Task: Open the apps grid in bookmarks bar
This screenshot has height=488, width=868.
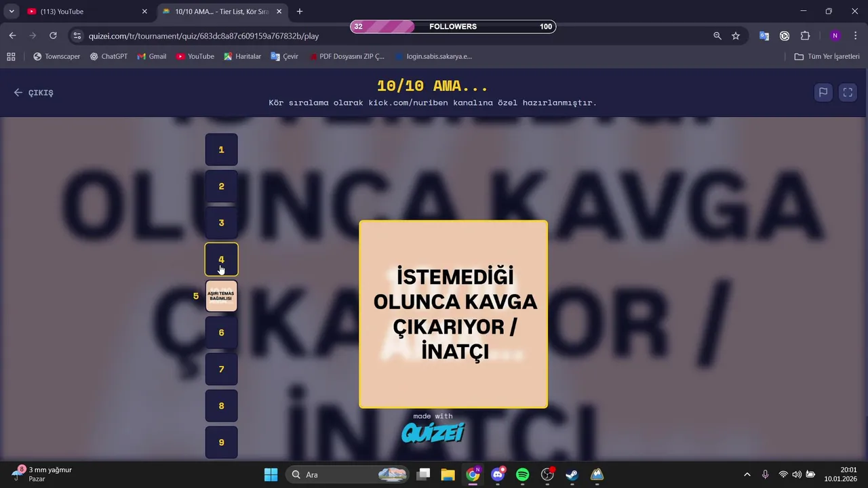Action: (11, 56)
